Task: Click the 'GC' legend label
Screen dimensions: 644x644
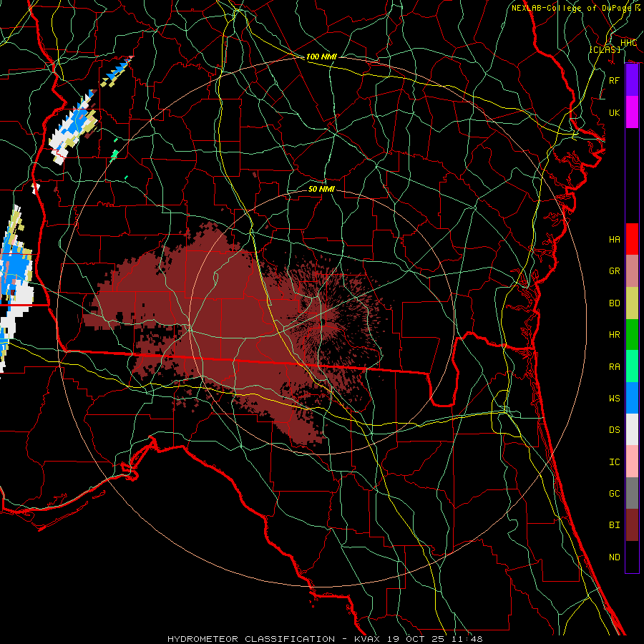Action: point(614,493)
